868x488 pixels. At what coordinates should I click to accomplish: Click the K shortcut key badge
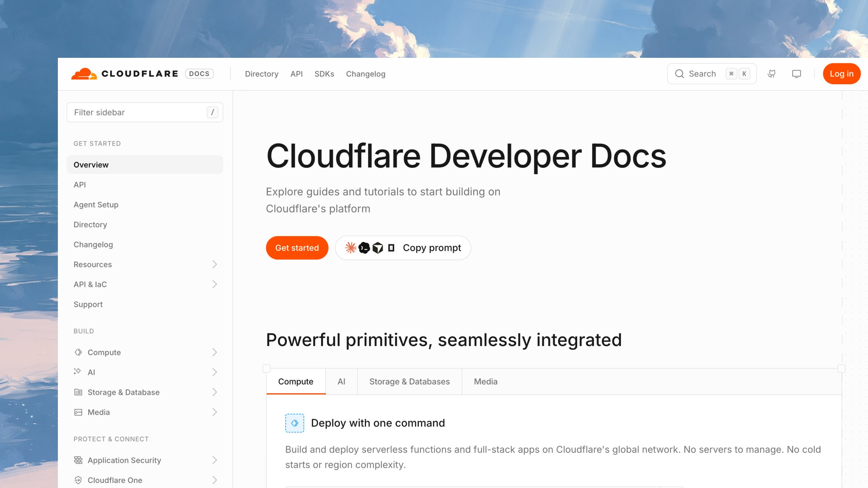tap(744, 74)
